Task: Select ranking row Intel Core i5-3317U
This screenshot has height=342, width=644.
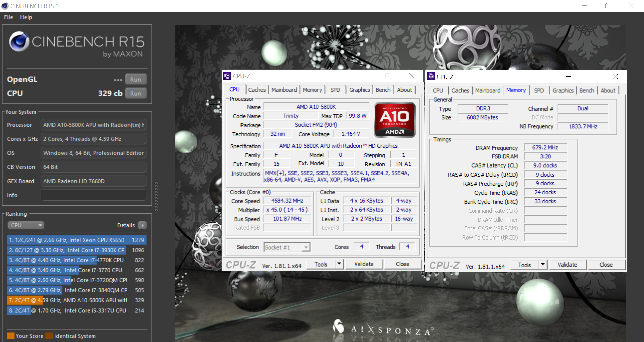Action: pos(76,310)
